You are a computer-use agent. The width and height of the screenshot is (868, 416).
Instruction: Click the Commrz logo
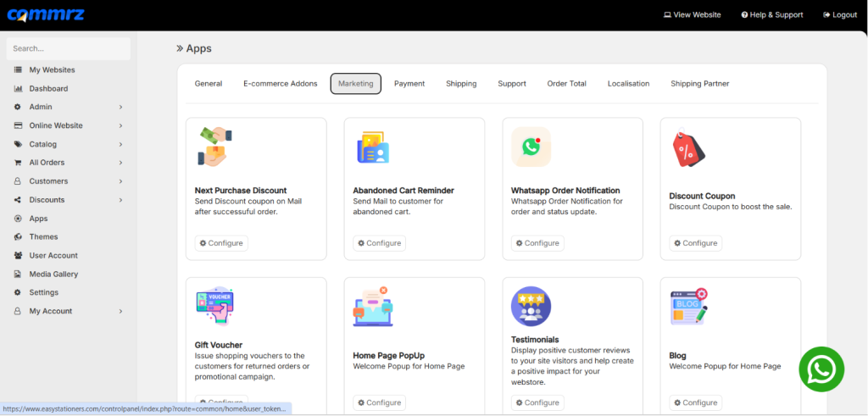point(46,15)
